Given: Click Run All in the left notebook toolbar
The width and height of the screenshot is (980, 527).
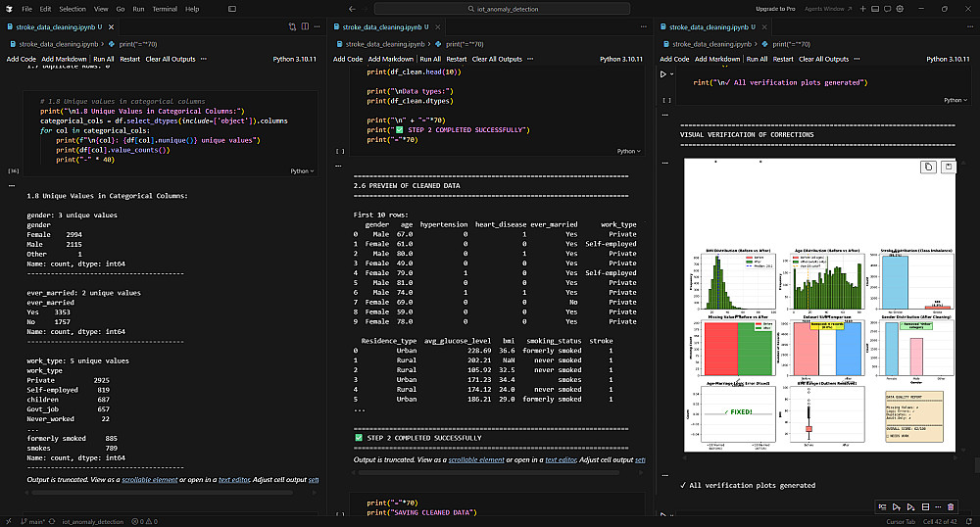Looking at the screenshot, I should click(103, 59).
